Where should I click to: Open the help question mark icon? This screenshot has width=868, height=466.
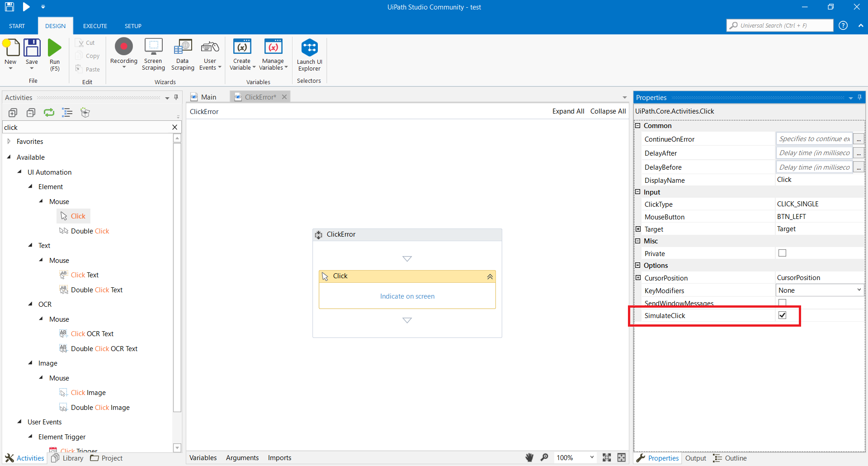tap(843, 25)
